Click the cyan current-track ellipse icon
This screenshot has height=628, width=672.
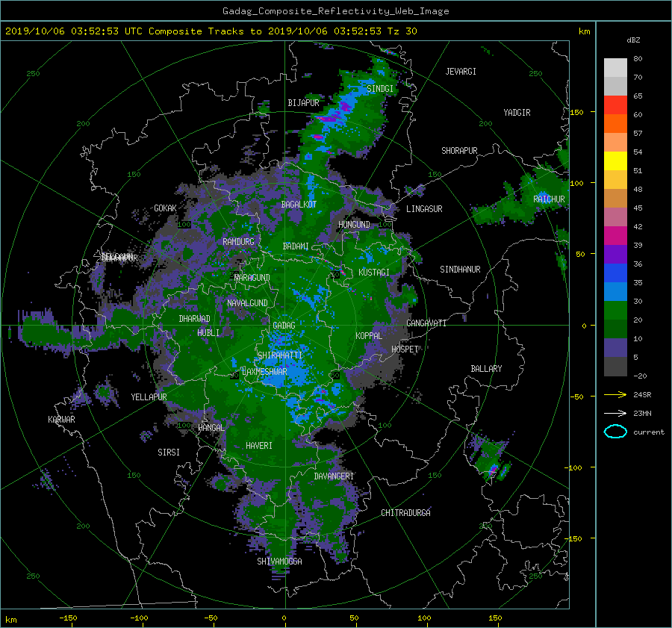615,432
